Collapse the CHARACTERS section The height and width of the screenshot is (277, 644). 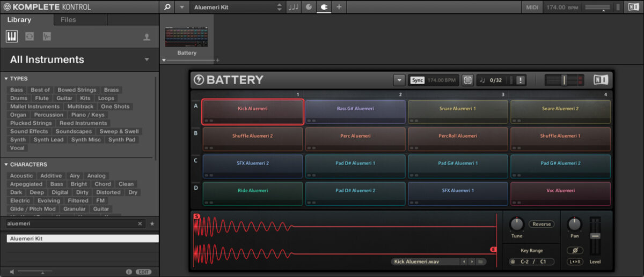pos(5,164)
